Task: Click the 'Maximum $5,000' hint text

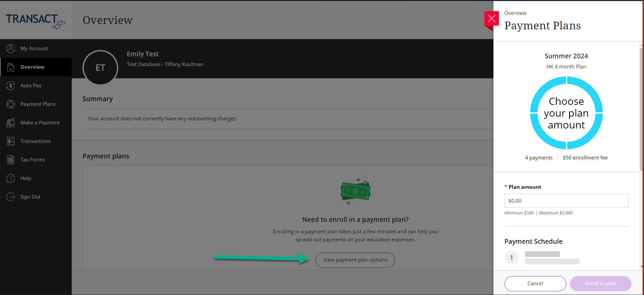Action: coord(556,213)
